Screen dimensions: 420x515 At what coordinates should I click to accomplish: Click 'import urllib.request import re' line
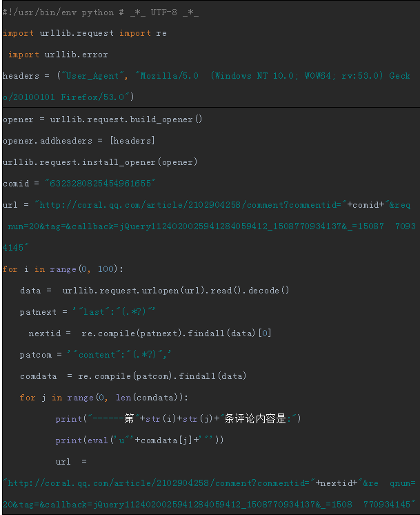pos(85,34)
